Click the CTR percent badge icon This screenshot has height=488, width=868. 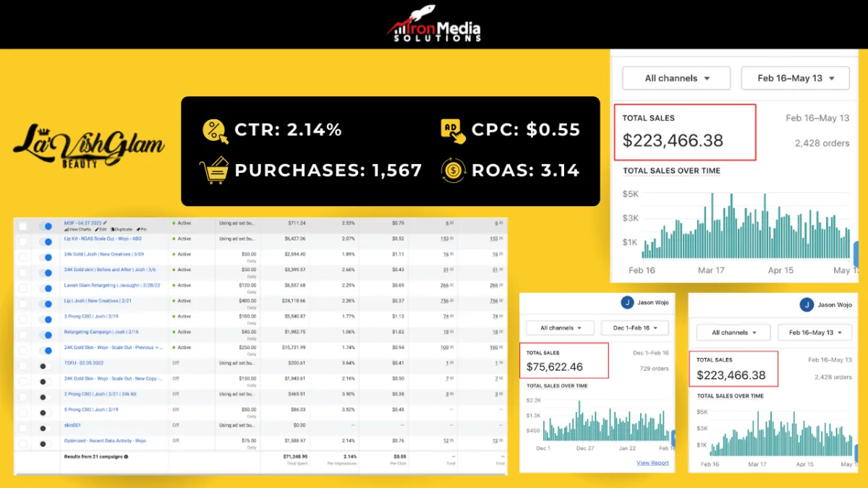click(214, 130)
